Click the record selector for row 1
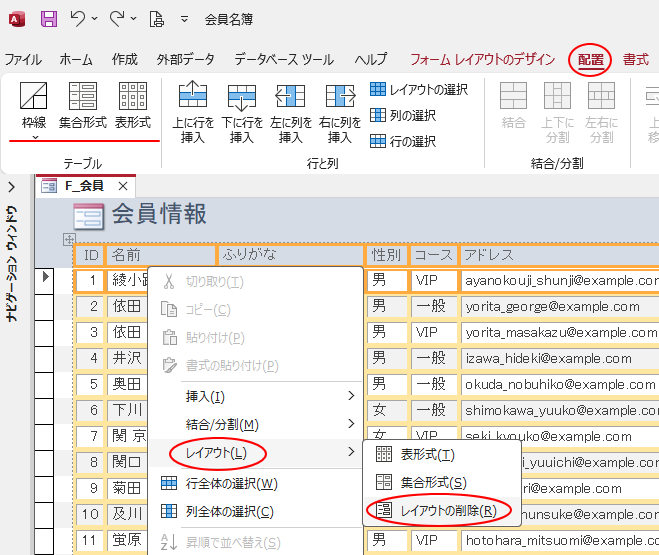 (x=44, y=280)
